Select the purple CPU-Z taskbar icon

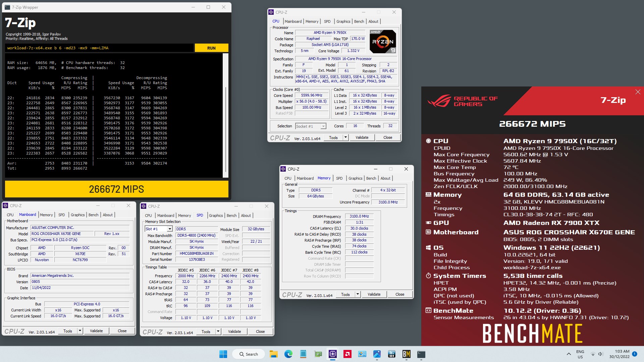(333, 354)
